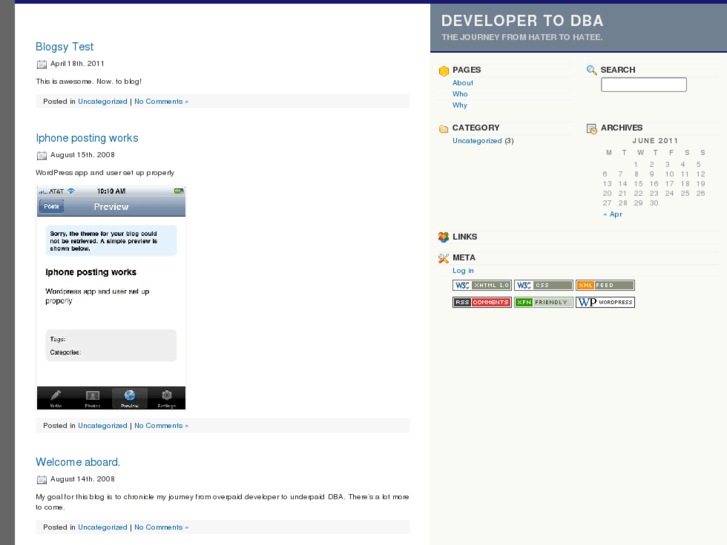This screenshot has width=727, height=545.
Task: Click the XML Feed badge
Action: (x=605, y=285)
